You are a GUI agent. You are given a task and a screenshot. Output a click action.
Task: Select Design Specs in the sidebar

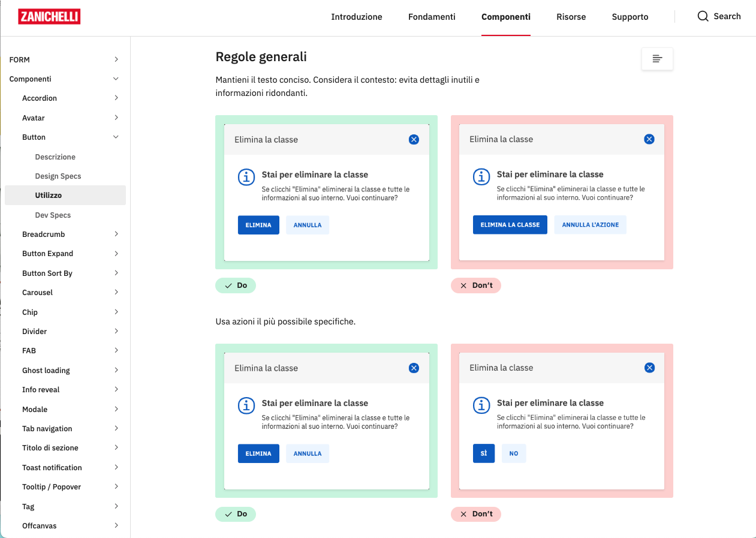click(58, 176)
